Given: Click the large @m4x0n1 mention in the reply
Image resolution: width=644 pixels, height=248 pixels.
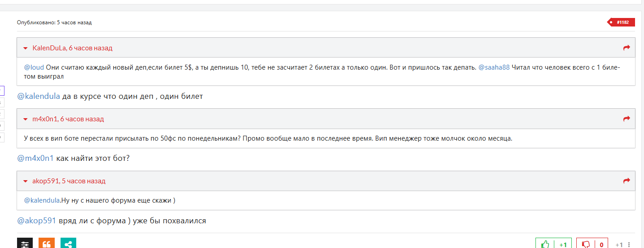Looking at the screenshot, I should click(35, 158).
